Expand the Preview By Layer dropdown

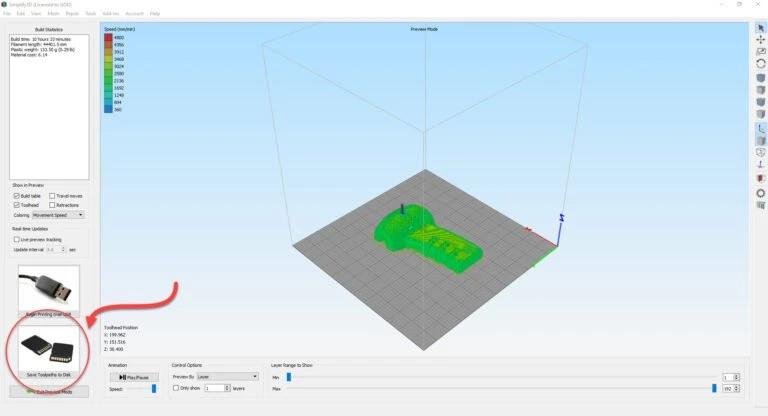click(213, 376)
